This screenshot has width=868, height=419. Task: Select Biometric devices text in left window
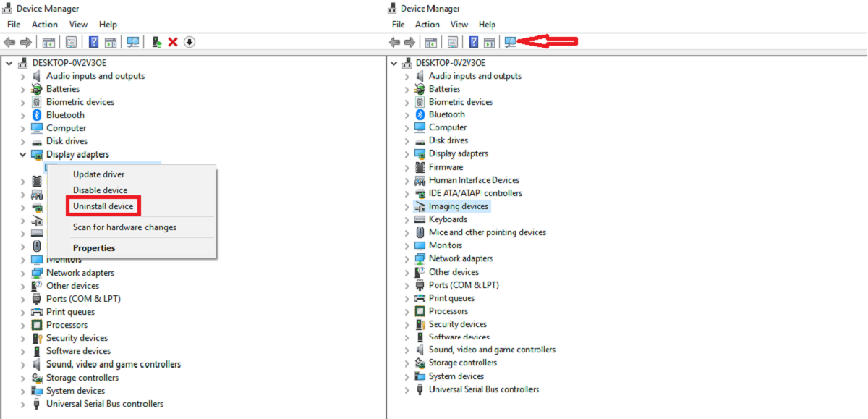80,102
